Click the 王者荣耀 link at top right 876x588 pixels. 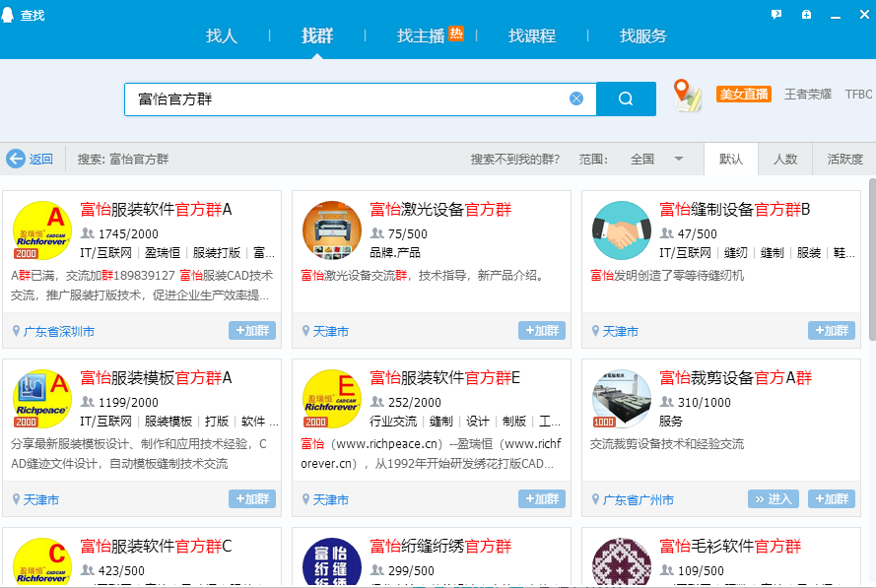[x=807, y=94]
